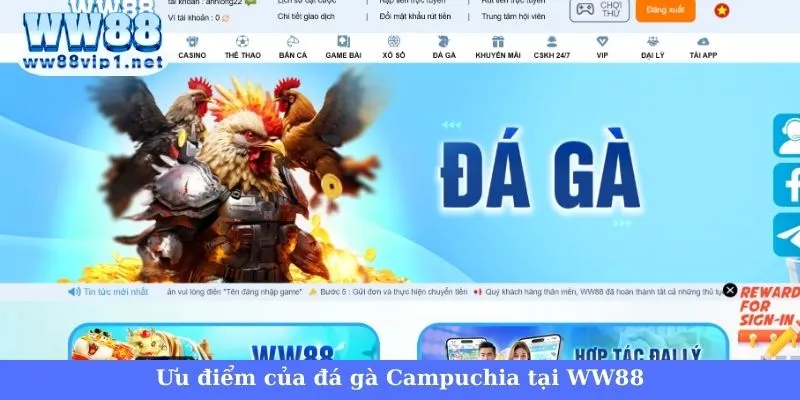Click the Đăng xuất logout button
800x400 pixels.
tap(665, 10)
